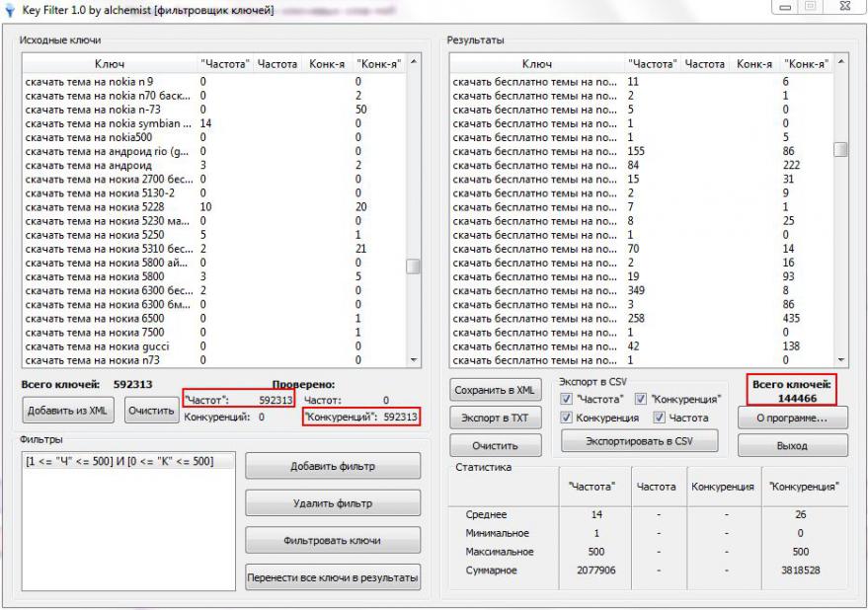Sort source list by quoted "Частота" header
Screen dimensions: 868x610
pos(225,63)
